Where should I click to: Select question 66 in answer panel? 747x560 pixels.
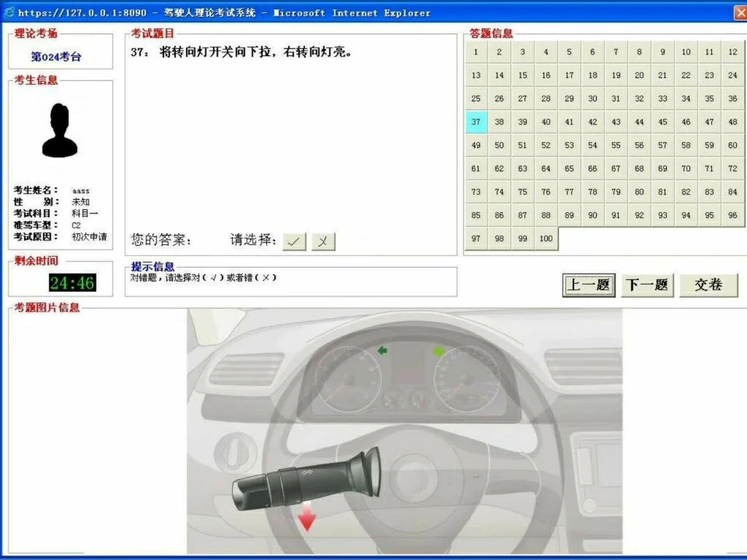(x=592, y=169)
